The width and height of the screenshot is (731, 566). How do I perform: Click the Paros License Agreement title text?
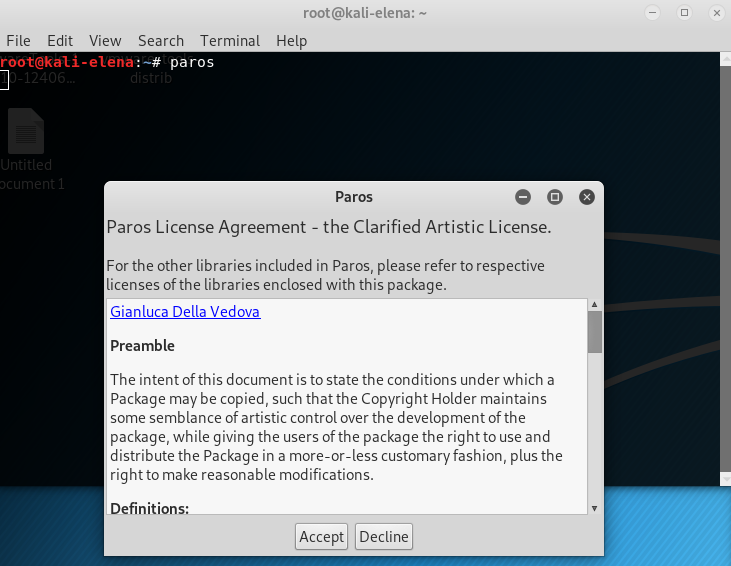click(329, 227)
